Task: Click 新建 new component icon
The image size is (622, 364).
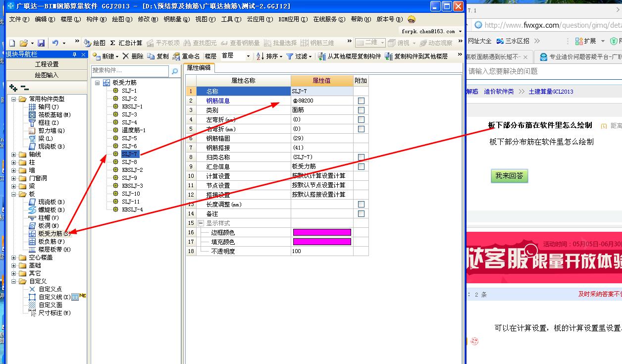Action: (x=97, y=56)
